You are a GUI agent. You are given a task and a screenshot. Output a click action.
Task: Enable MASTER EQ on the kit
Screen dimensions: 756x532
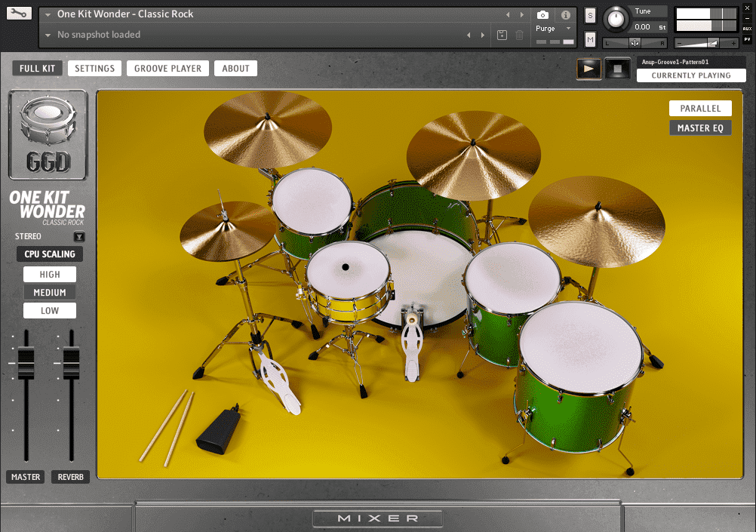click(700, 128)
